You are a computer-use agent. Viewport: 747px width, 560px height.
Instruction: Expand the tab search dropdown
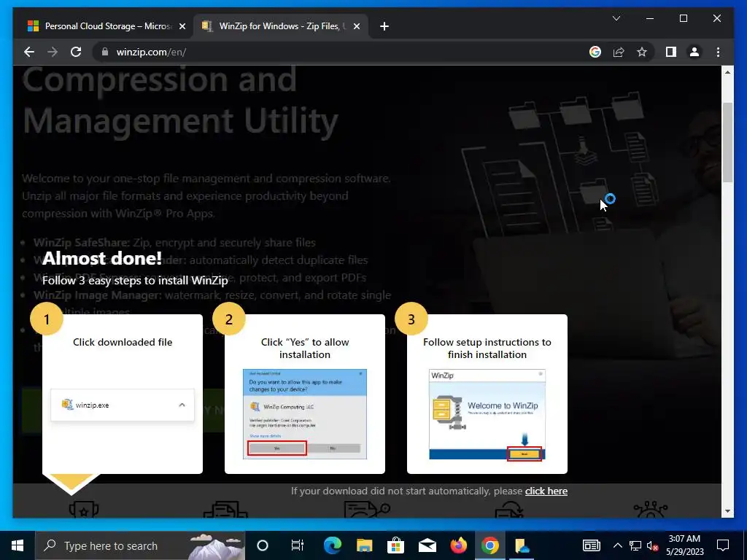(x=616, y=18)
